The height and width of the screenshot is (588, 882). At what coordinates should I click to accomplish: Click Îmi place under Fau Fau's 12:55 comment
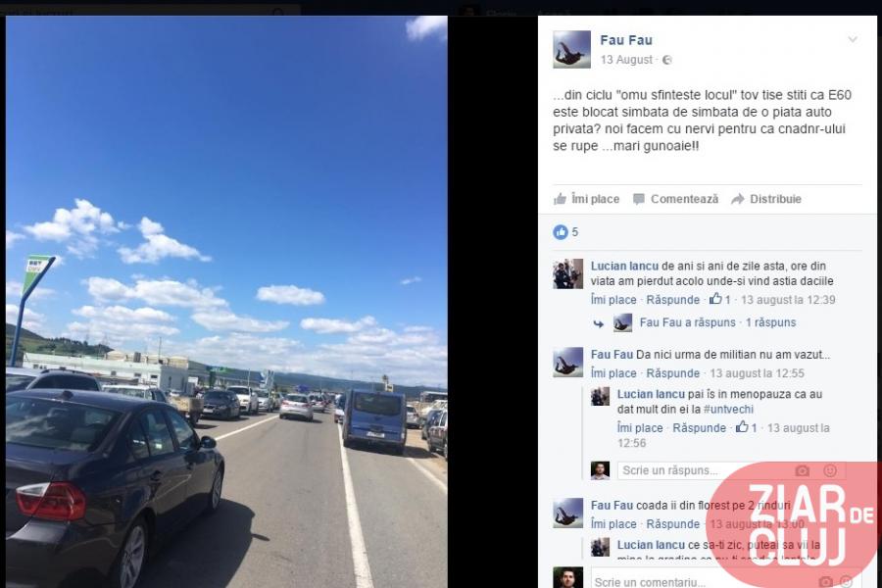coord(613,373)
